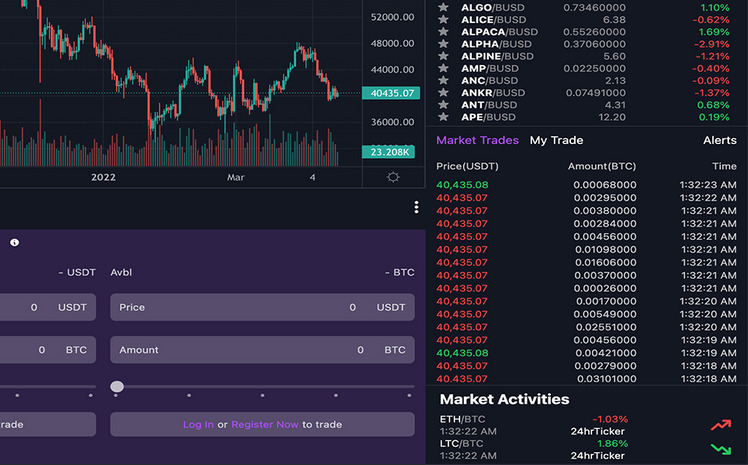
Task: Click the LTC/BTC green trend arrow icon
Action: click(x=721, y=449)
